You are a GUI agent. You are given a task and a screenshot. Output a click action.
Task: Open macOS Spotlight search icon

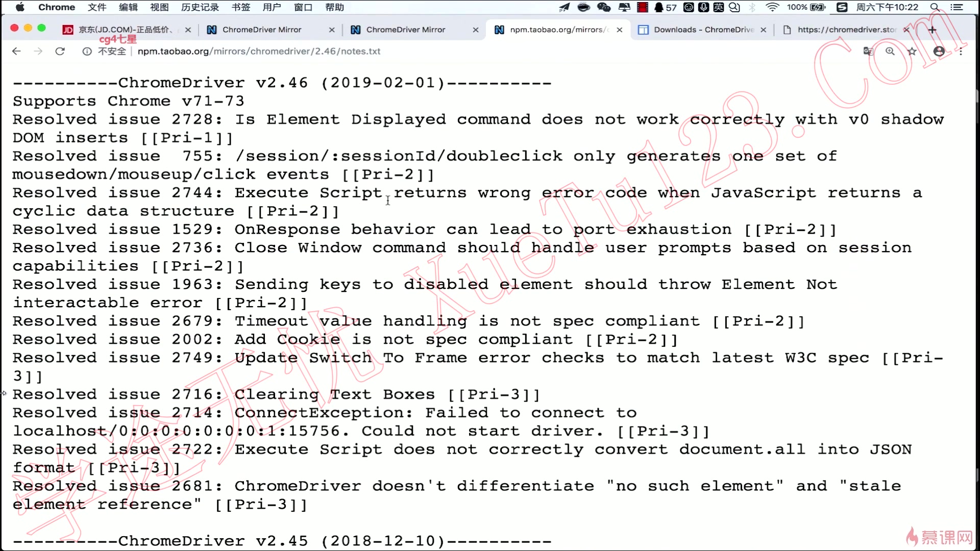click(935, 7)
